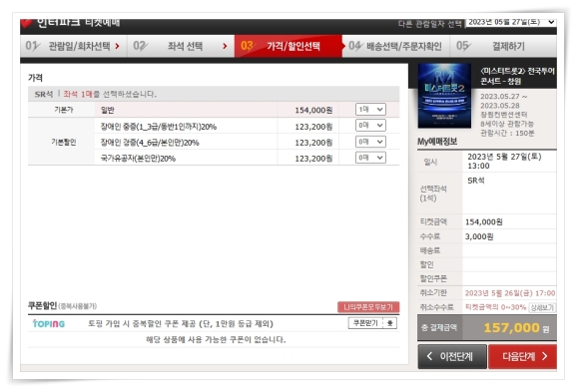
Task: Go to step 02 좌석 선택 tab
Action: (x=181, y=46)
